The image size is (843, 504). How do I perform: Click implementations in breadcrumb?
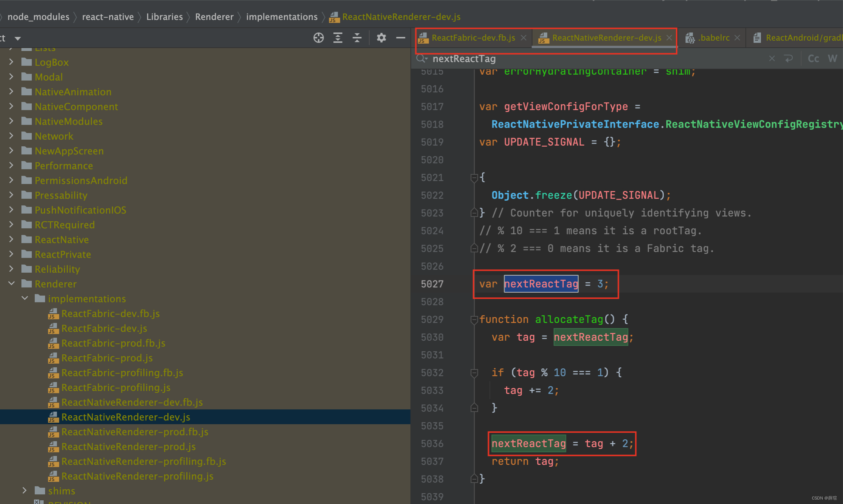tap(282, 17)
